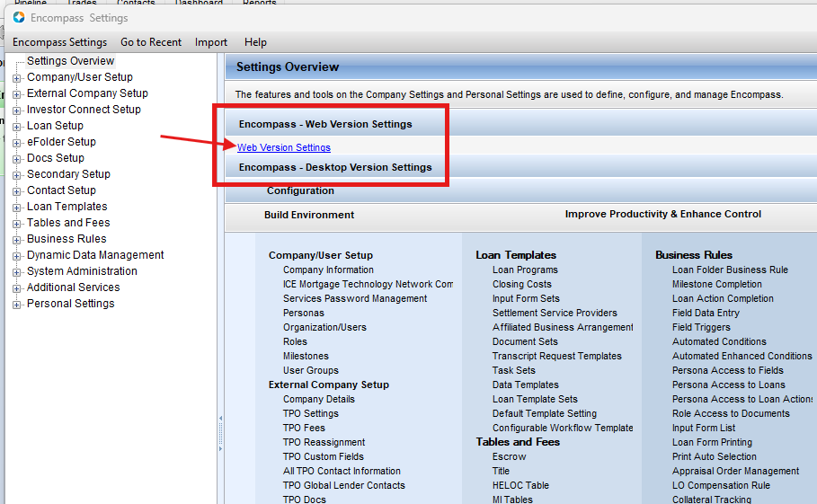Screen dimensions: 817x504
Task: Switch to the Dashboard tab behind
Action: [x=199, y=3]
